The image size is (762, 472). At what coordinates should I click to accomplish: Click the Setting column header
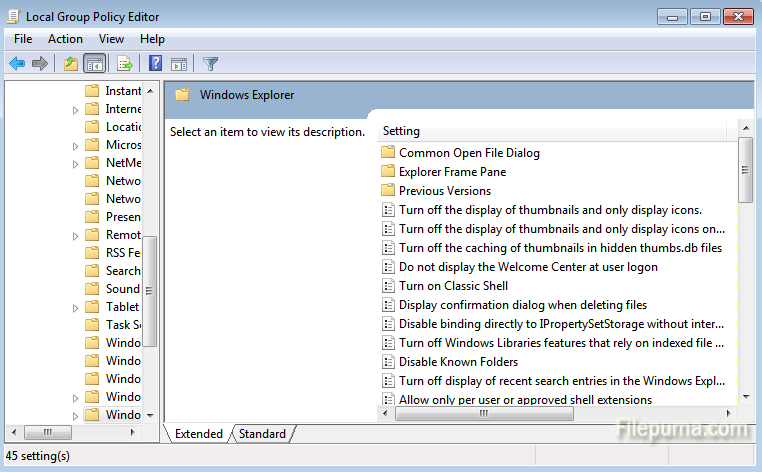401,131
